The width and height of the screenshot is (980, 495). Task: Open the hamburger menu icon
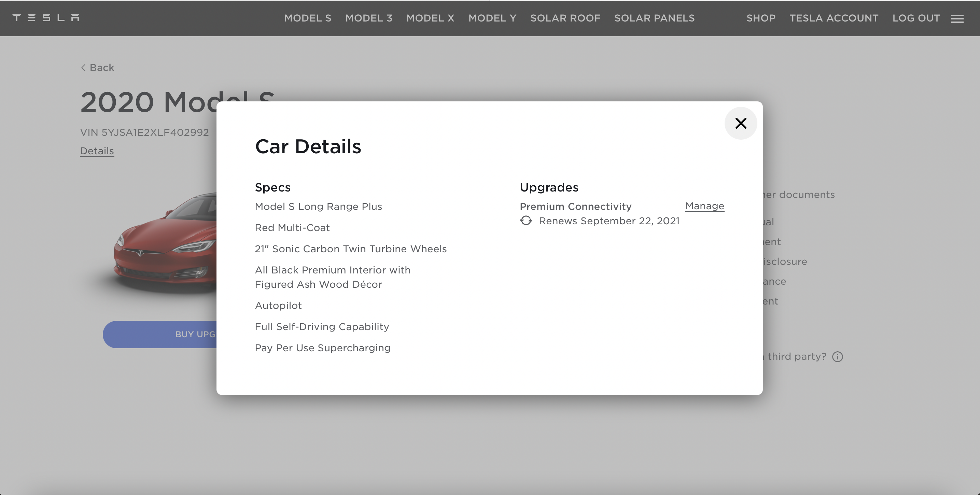pos(957,19)
